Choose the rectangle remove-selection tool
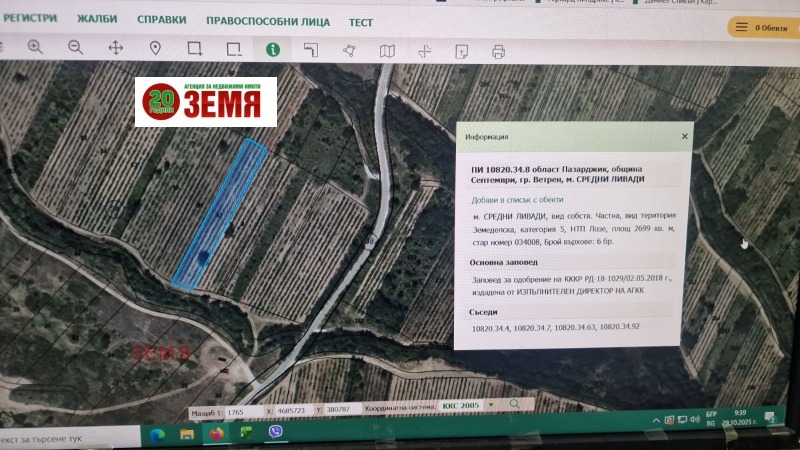 click(234, 49)
